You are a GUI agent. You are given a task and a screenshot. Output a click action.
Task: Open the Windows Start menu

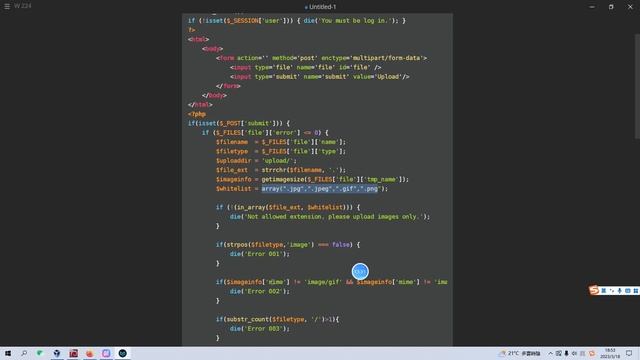[x=8, y=353]
